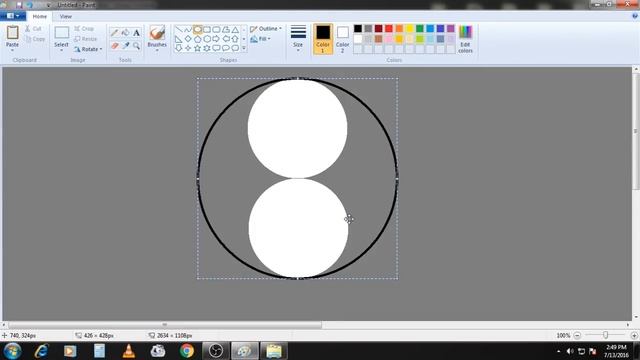Image resolution: width=640 pixels, height=360 pixels.
Task: Pick the red color swatch
Action: point(389,29)
